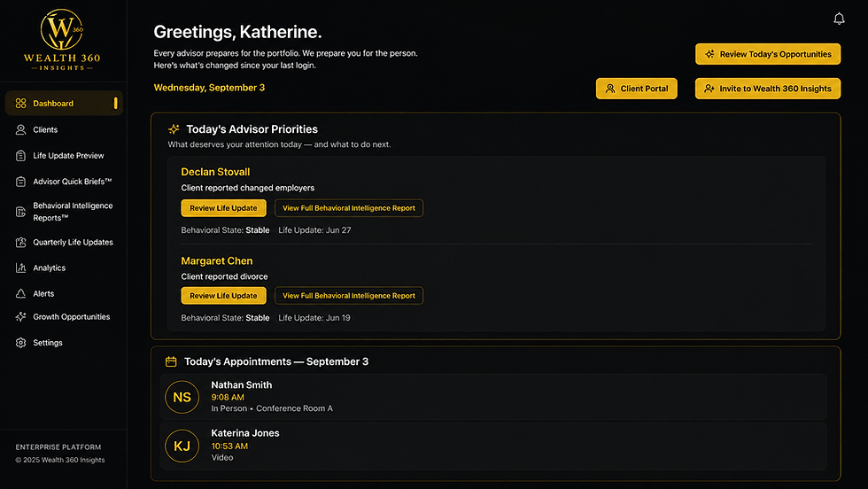Open Declan Stovall's name link
This screenshot has width=868, height=489.
pyautogui.click(x=215, y=172)
